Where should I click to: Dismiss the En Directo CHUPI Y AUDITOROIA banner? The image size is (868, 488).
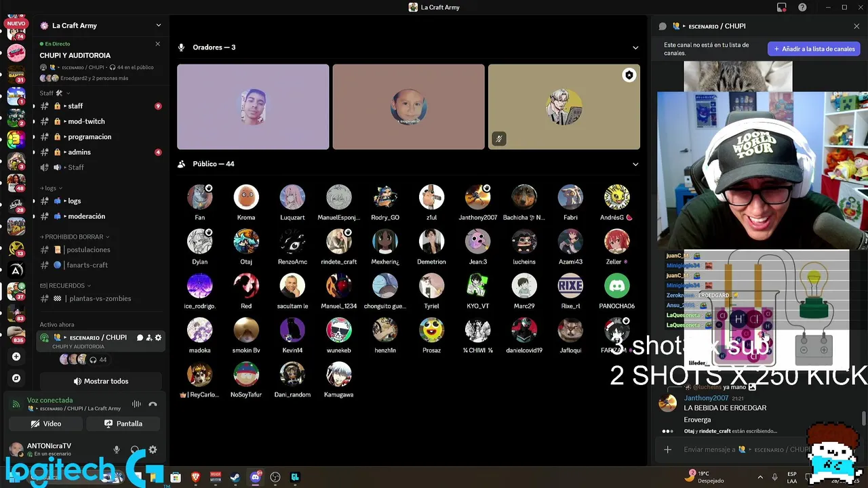158,44
